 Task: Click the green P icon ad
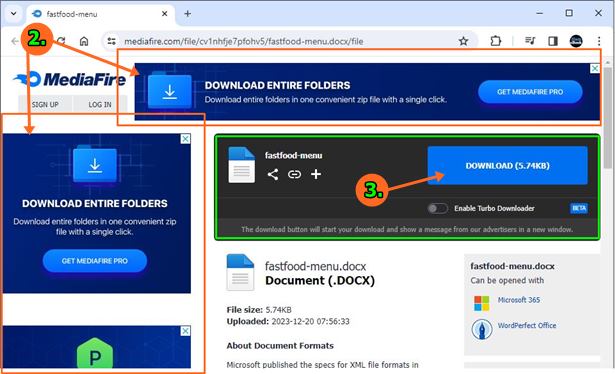(95, 354)
